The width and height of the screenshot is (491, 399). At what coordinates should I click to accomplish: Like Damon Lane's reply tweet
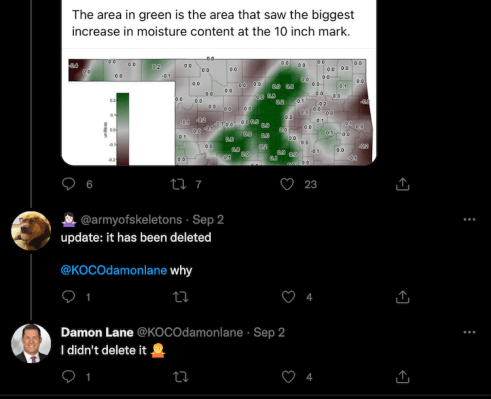click(288, 377)
